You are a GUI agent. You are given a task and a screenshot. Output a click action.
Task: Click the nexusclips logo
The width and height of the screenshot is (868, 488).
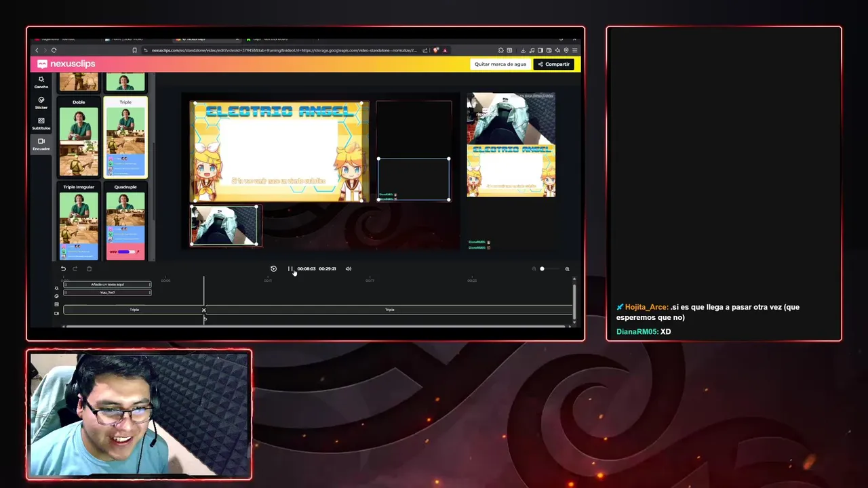coord(66,64)
